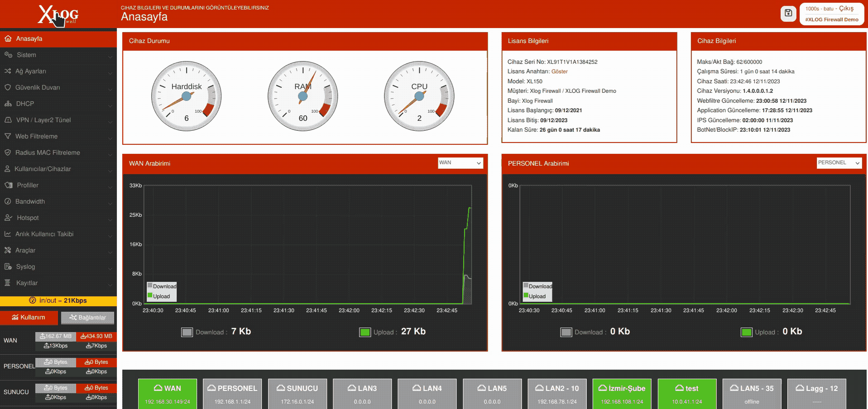Click the Web Filtreleme funnel icon
This screenshot has height=409, width=868.
pos(8,136)
